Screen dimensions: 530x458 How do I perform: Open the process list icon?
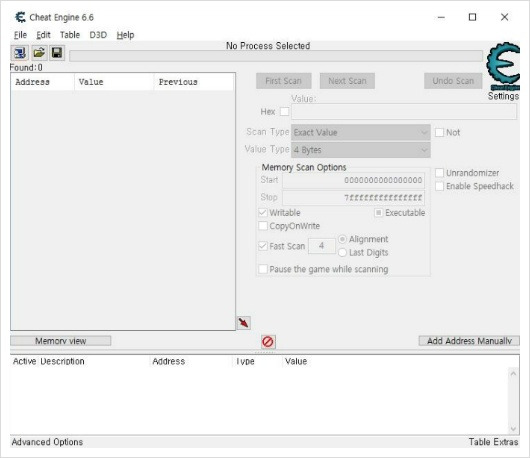pyautogui.click(x=20, y=53)
